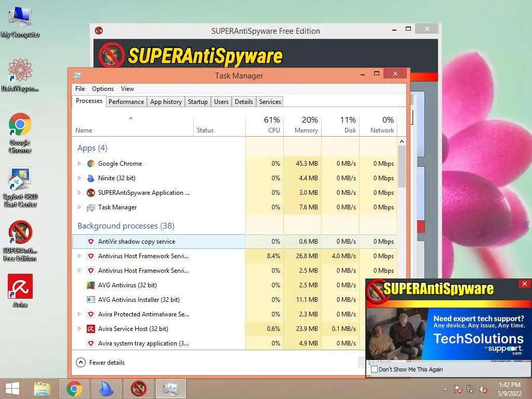Switch to SUPERAntiSpyware on the taskbar

coord(139,389)
